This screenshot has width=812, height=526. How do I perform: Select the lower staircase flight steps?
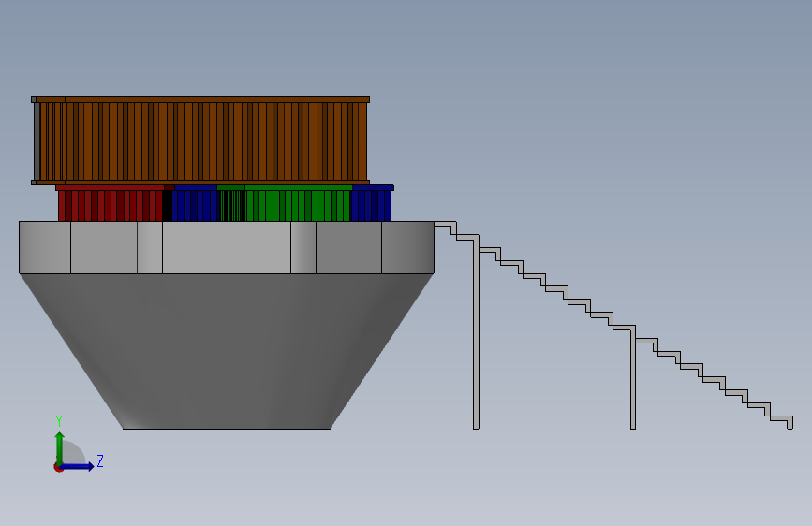coord(714,384)
